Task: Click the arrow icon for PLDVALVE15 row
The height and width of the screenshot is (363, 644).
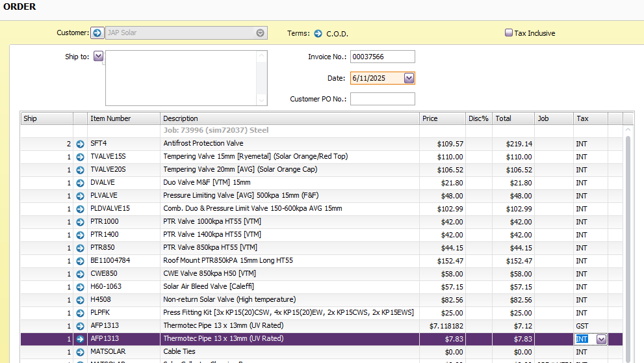Action: (x=80, y=209)
